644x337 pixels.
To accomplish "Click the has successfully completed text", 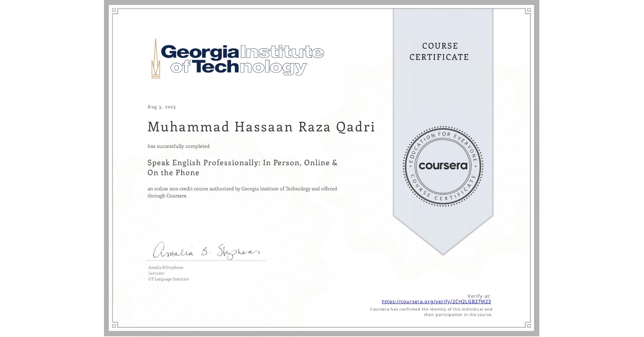I will click(178, 146).
